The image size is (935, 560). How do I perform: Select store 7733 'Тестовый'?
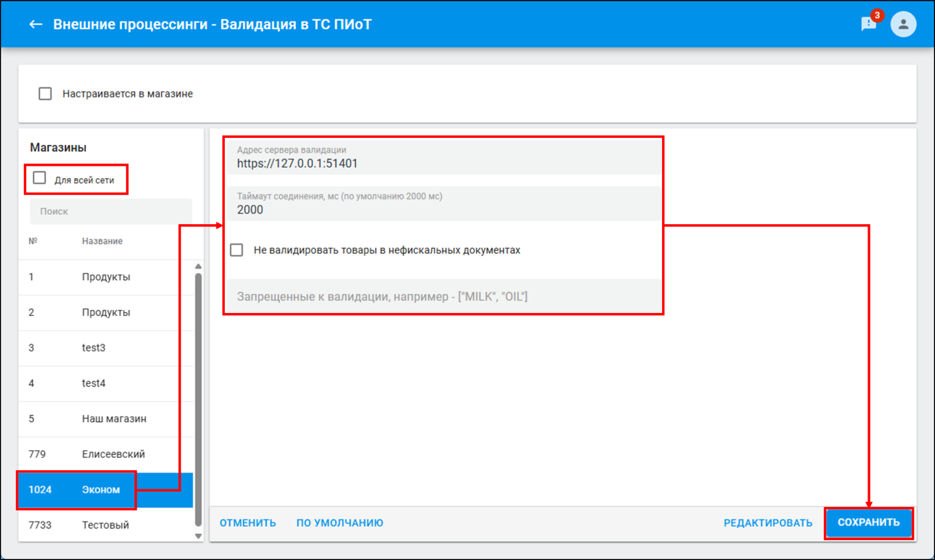click(x=106, y=525)
